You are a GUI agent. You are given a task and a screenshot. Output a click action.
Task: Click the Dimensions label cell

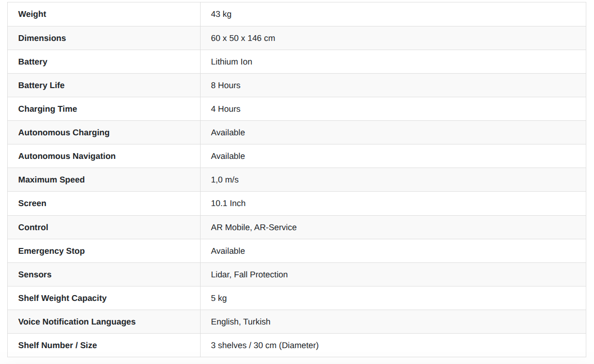(x=42, y=38)
